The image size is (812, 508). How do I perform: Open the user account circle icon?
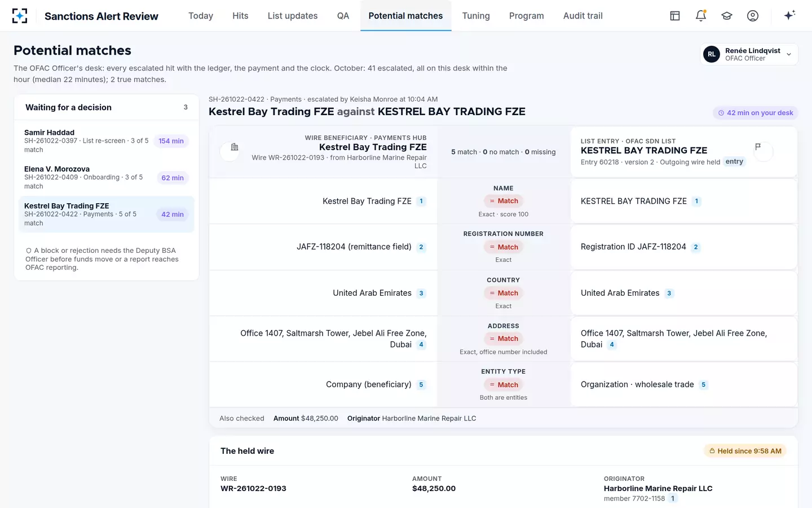[x=753, y=16]
